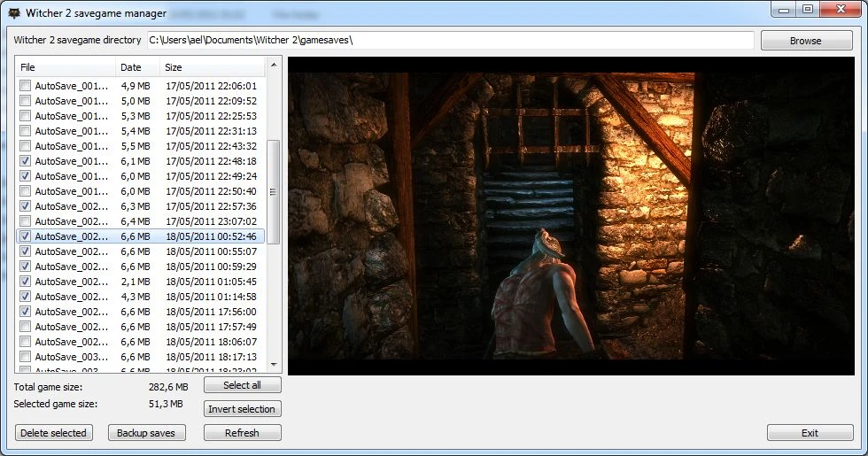The image size is (868, 456).
Task: Click the scroll up arrow of file list
Action: coord(273,66)
